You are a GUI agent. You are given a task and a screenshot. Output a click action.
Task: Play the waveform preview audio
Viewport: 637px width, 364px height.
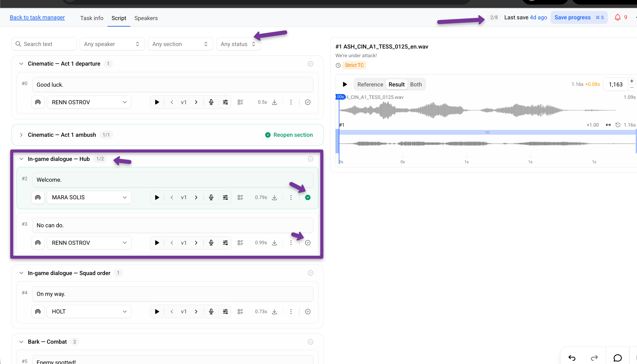(x=345, y=84)
